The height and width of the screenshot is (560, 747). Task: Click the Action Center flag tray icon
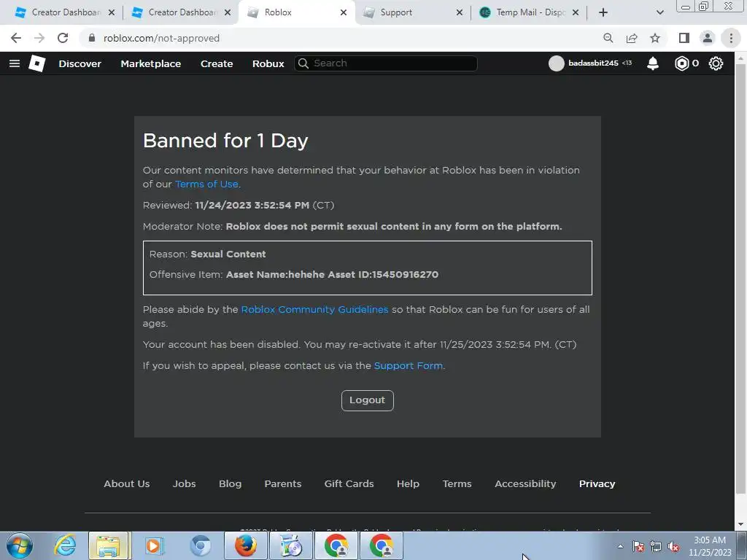[x=638, y=547]
